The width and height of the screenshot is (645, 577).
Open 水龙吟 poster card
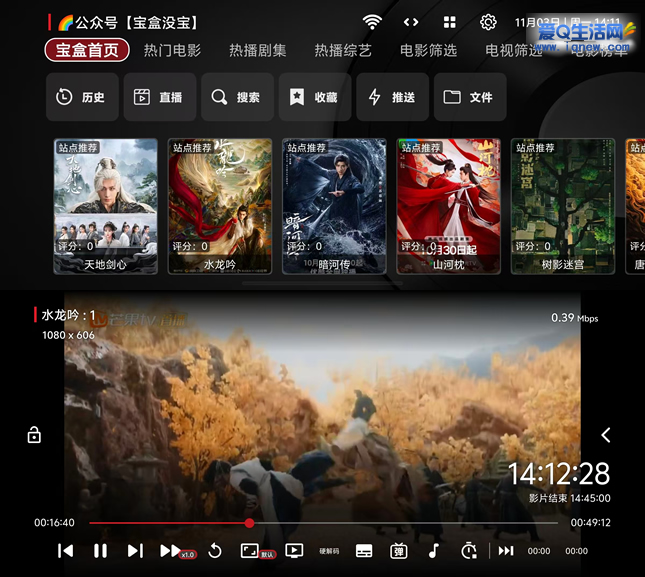pos(220,206)
